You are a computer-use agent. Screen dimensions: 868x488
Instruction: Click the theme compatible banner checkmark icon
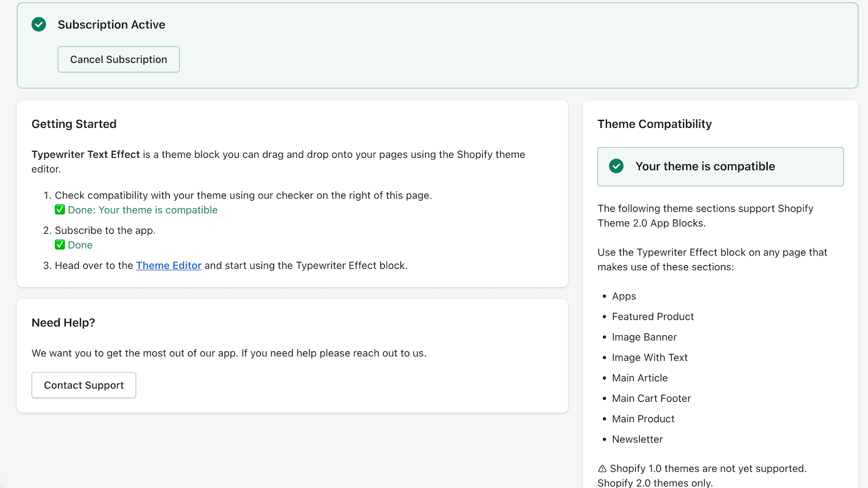point(616,166)
